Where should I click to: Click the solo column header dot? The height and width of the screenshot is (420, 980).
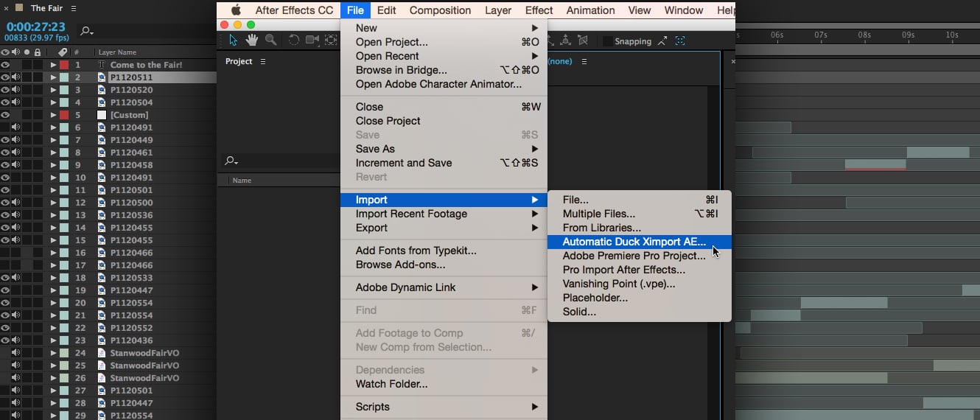[27, 52]
